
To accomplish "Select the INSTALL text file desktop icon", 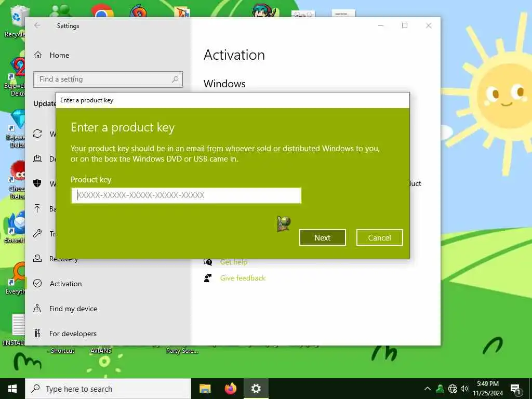I will 14,330.
